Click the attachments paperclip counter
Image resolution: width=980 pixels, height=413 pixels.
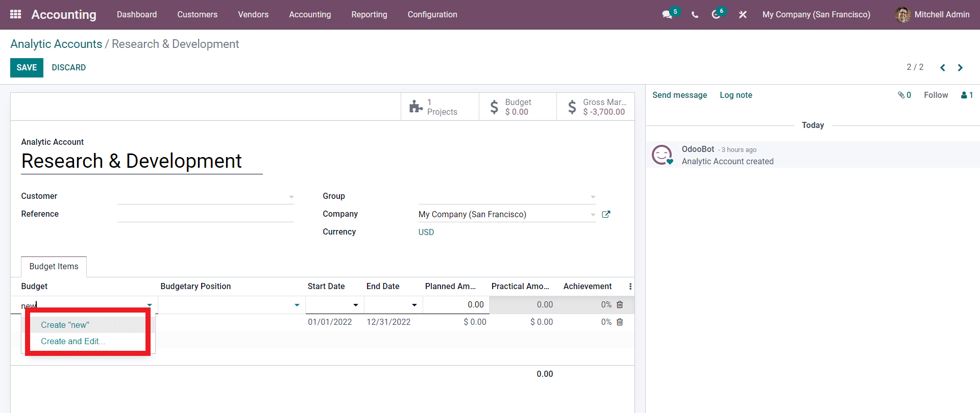coord(904,95)
